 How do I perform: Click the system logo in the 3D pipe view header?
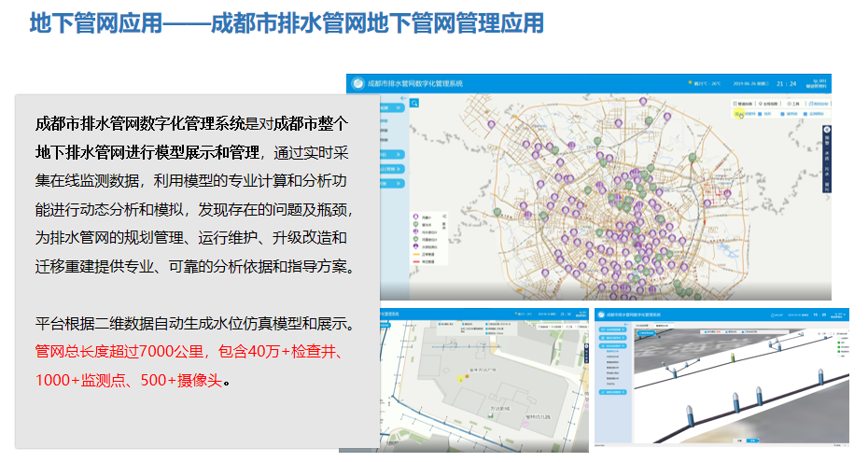point(601,315)
